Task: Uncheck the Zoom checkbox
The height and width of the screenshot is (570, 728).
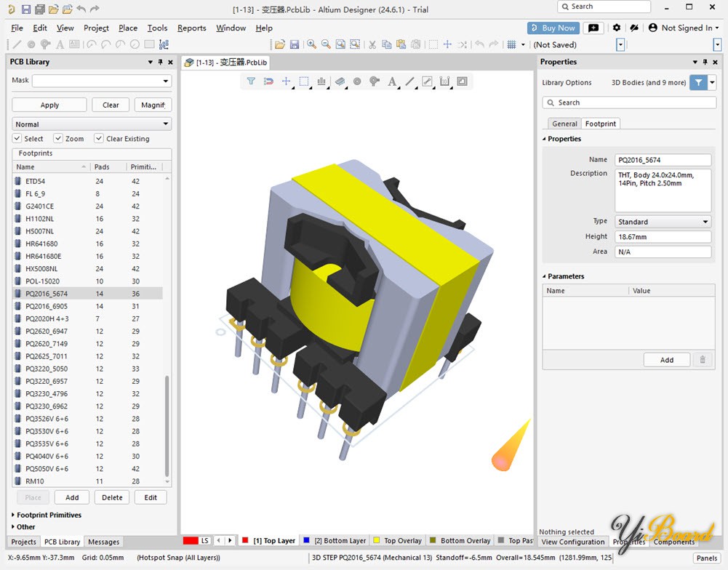Action: pyautogui.click(x=58, y=138)
